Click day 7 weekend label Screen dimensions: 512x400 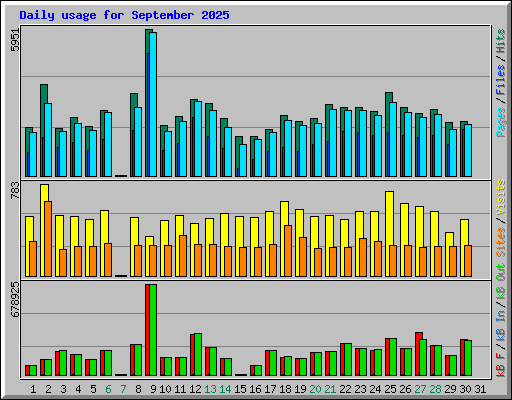pos(123,389)
